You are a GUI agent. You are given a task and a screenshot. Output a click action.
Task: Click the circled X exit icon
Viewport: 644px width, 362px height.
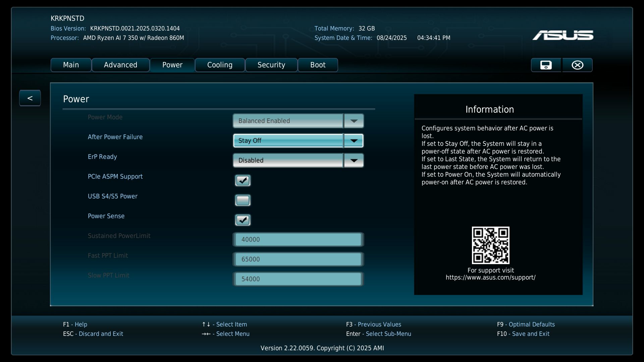pos(577,65)
